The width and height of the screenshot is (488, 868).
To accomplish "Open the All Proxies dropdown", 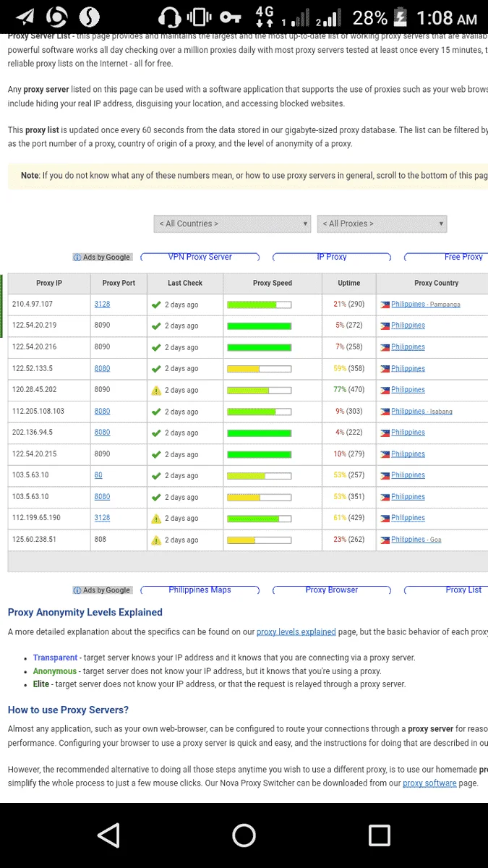I will pyautogui.click(x=383, y=224).
